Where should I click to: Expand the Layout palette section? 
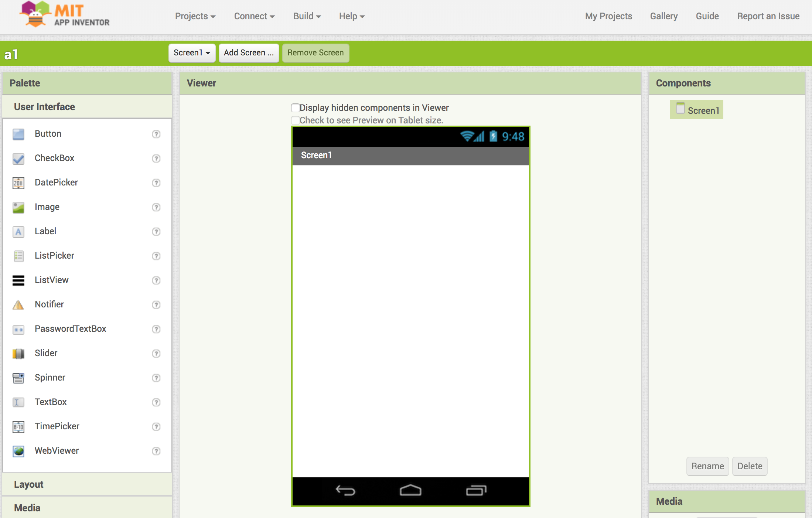click(29, 484)
